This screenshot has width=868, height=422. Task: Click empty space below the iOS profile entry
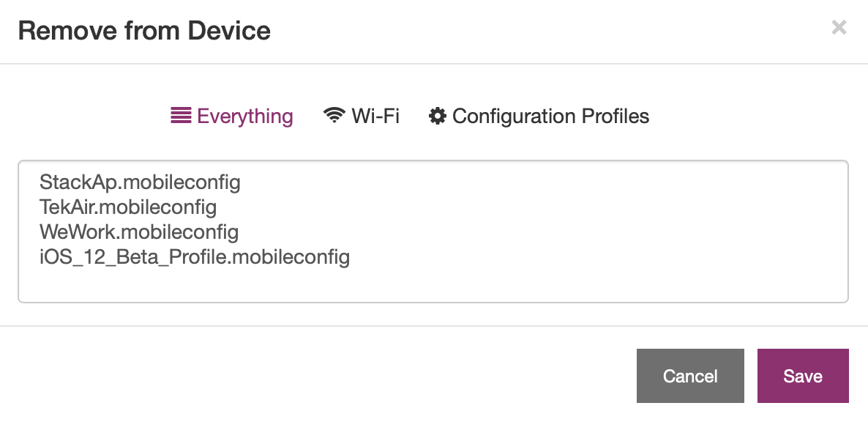[x=433, y=285]
